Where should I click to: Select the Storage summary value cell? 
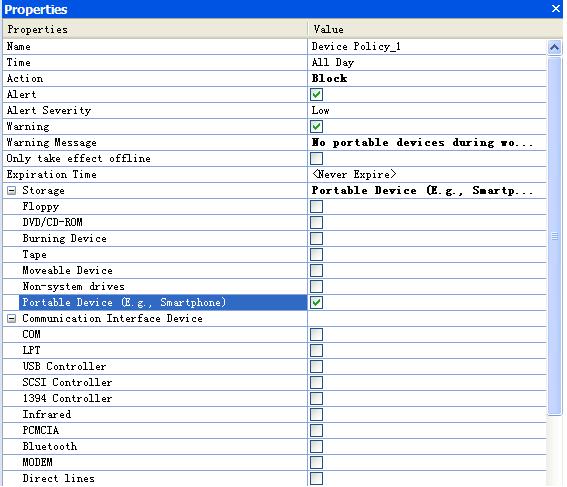point(427,191)
